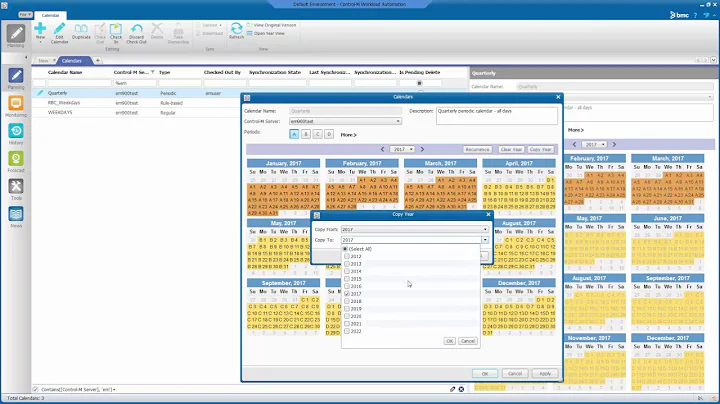Open Control-M Server dropdown in Calendars dialog
This screenshot has height=404, width=720.
pos(398,121)
